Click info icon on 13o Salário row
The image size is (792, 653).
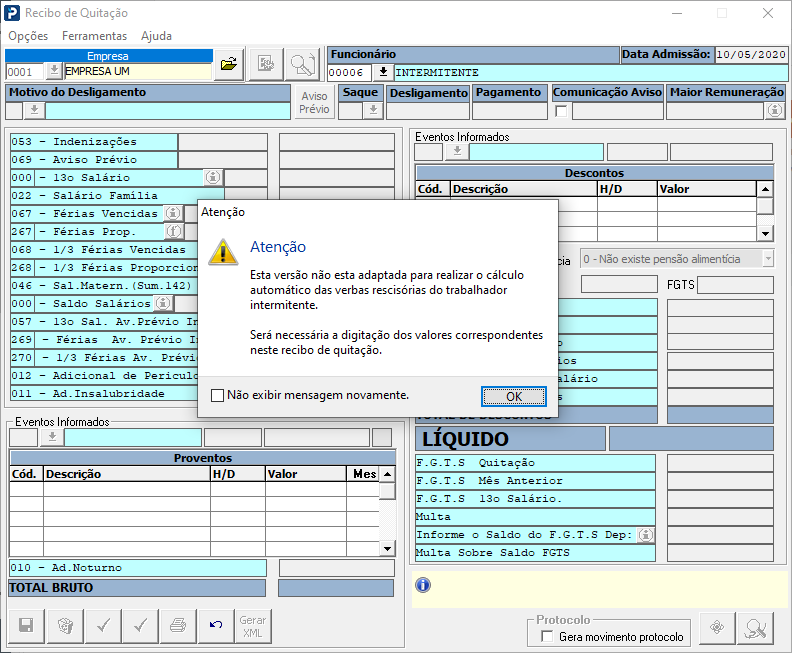[x=213, y=177]
